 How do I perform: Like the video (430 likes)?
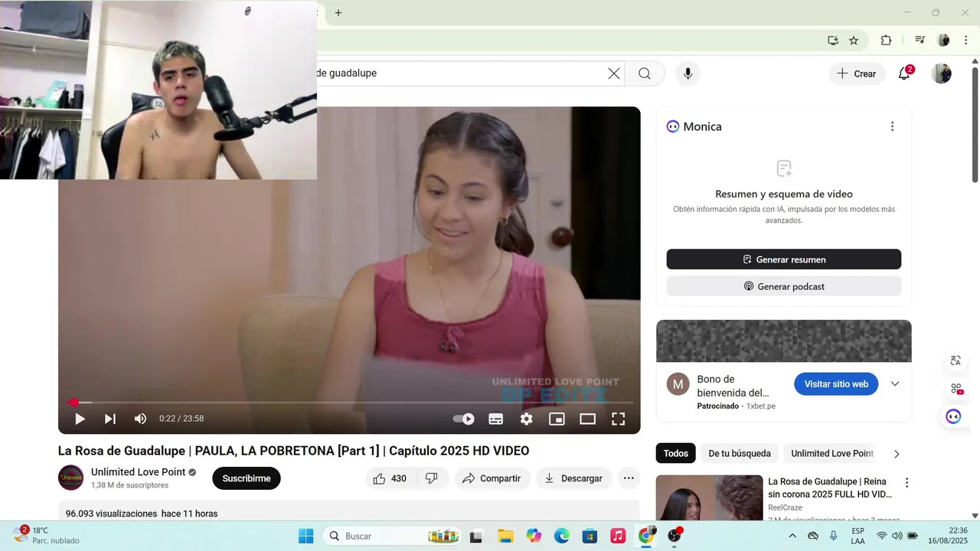[x=390, y=478]
